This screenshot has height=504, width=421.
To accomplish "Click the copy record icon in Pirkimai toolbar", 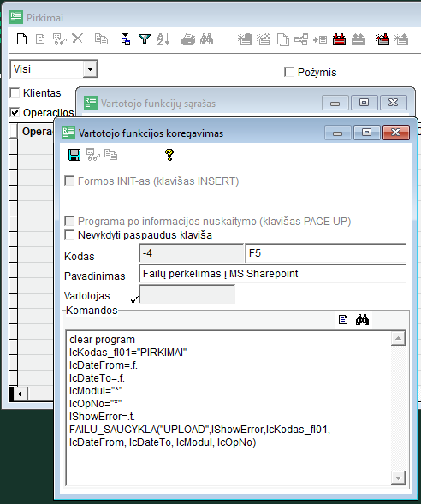I will click(101, 39).
